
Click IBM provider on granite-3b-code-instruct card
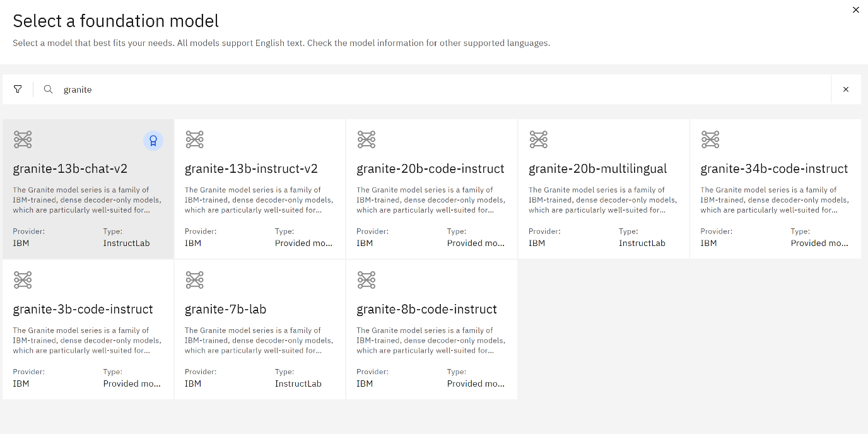[x=21, y=384]
